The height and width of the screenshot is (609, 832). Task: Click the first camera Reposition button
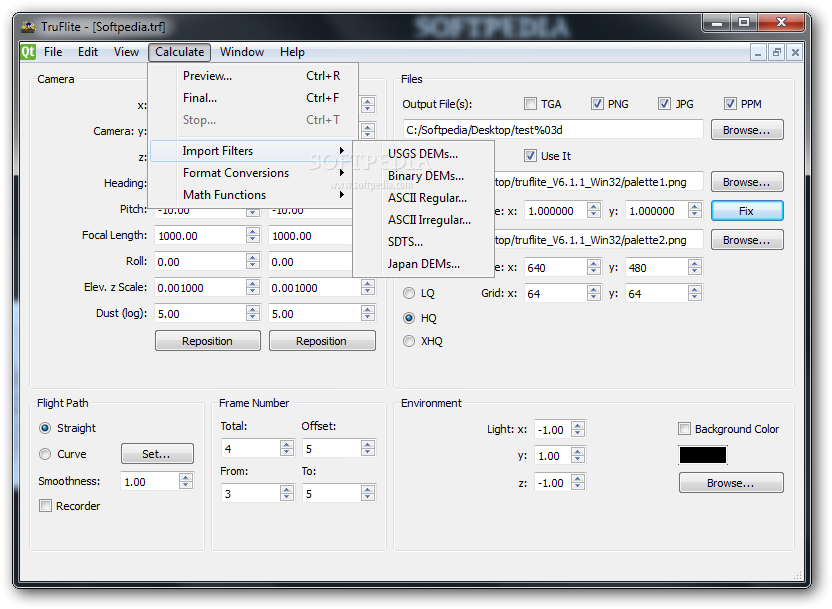(x=207, y=341)
